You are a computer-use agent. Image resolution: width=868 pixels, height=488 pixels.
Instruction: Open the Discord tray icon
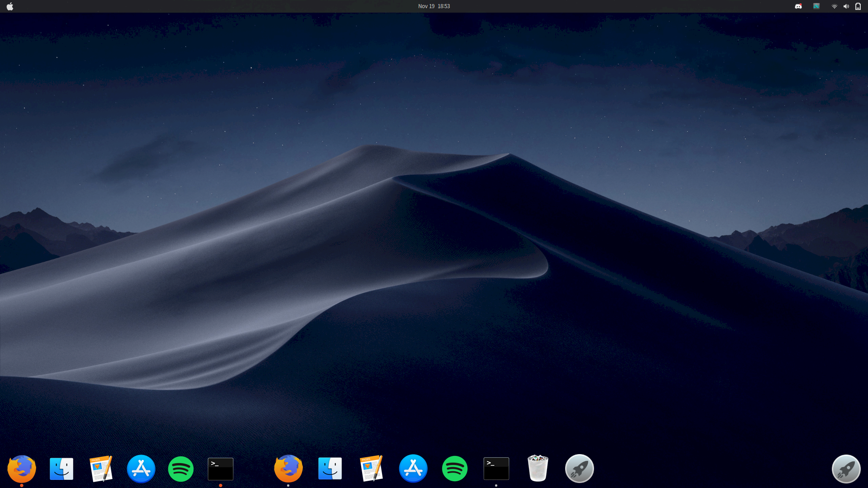tap(798, 6)
